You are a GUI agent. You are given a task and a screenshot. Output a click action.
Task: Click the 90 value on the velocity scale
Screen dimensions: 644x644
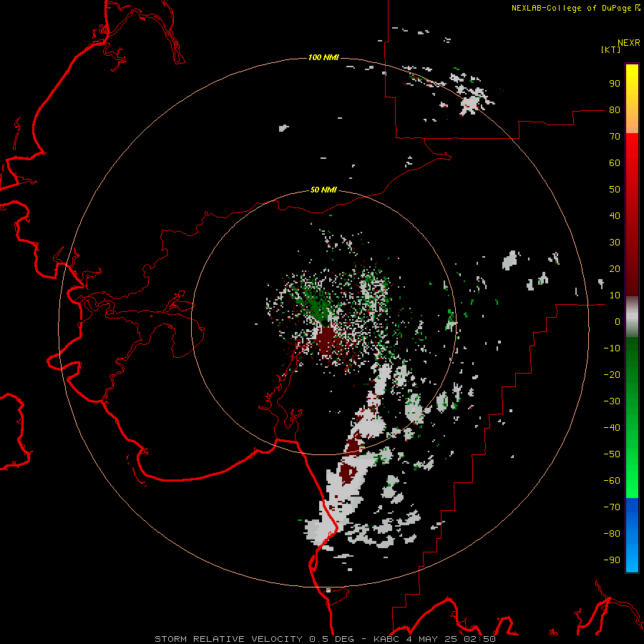(x=615, y=84)
